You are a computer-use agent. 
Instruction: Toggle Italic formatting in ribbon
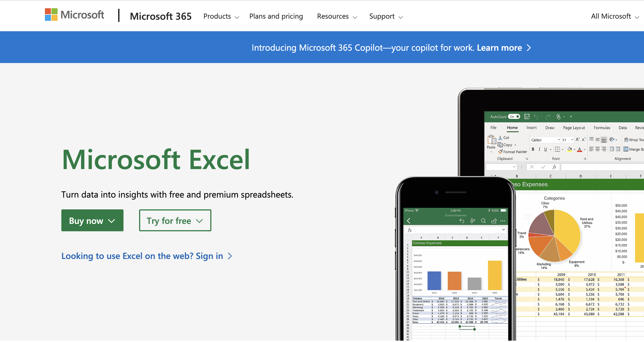(539, 149)
